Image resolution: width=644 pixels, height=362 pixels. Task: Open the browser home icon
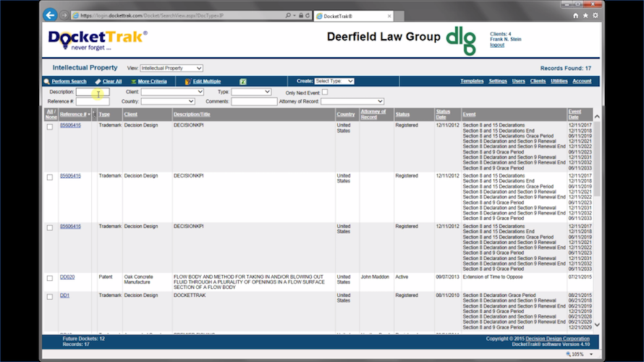pos(575,16)
